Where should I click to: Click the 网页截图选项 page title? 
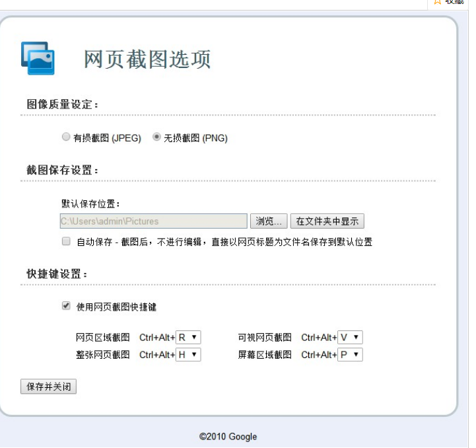click(147, 59)
